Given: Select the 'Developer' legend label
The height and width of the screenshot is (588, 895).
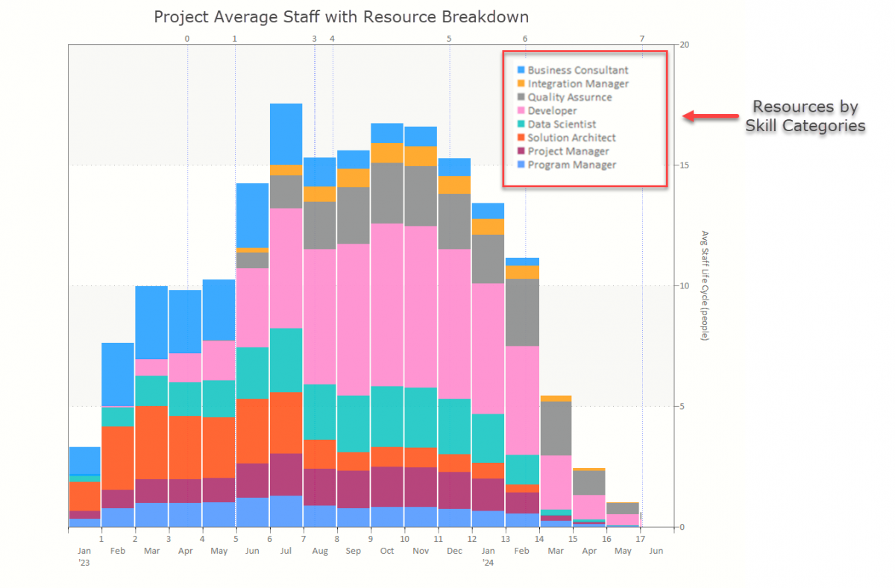Looking at the screenshot, I should (x=552, y=110).
